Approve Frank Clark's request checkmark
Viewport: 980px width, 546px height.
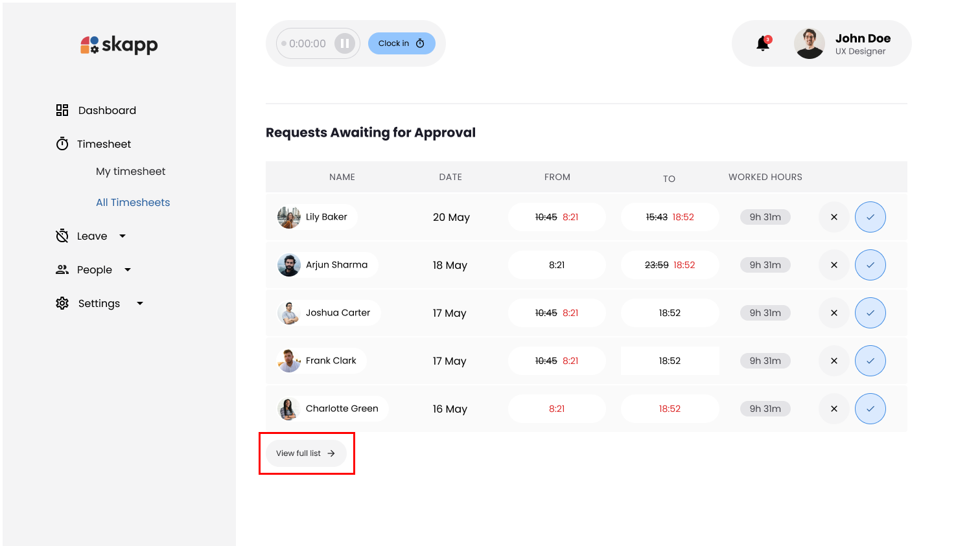pos(870,361)
